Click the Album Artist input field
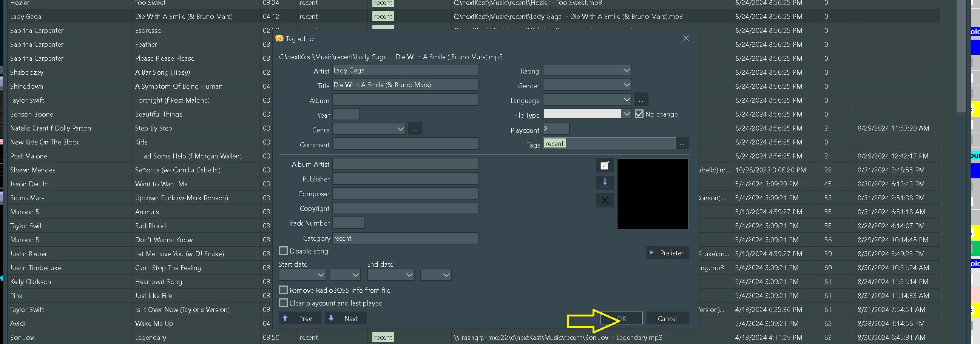The height and width of the screenshot is (344, 980). [x=405, y=164]
